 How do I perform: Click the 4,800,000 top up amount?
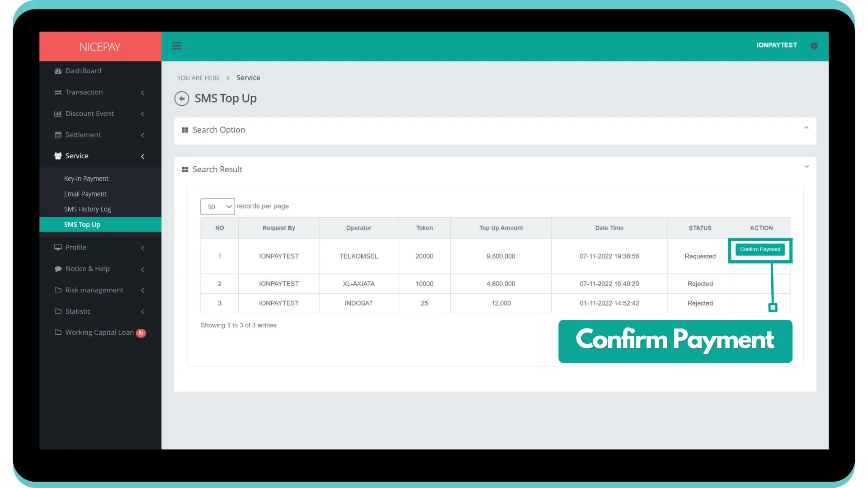tap(501, 284)
